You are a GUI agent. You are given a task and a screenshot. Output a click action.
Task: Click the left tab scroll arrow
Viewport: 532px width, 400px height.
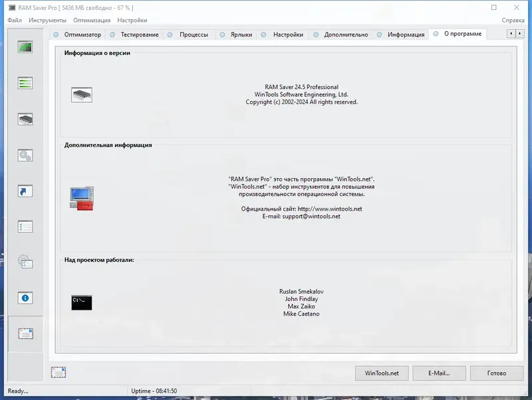[511, 34]
